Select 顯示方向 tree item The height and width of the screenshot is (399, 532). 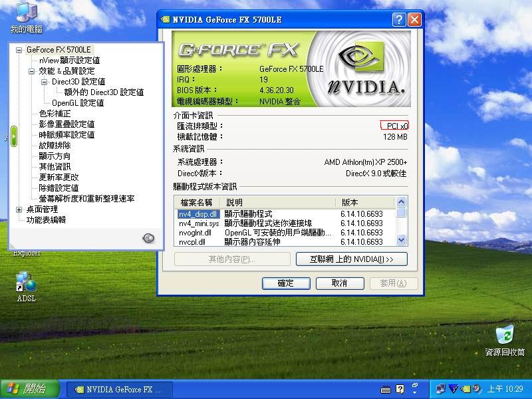(55, 156)
